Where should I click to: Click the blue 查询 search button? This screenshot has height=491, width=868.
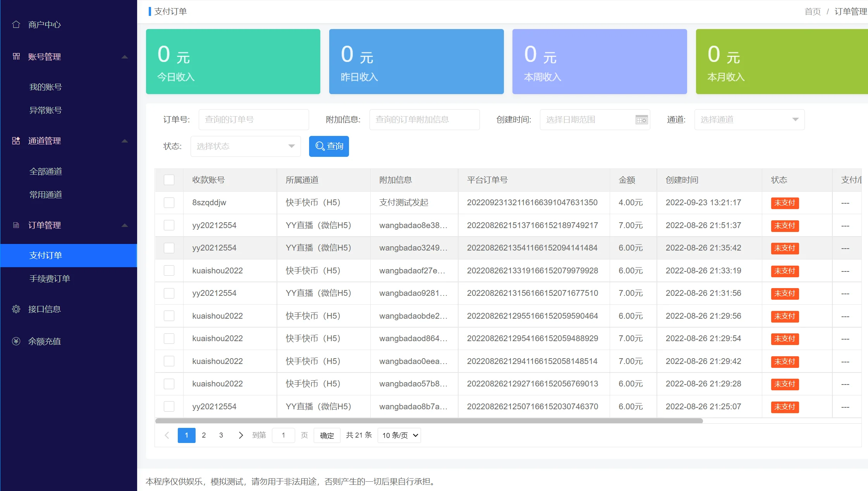pos(329,146)
